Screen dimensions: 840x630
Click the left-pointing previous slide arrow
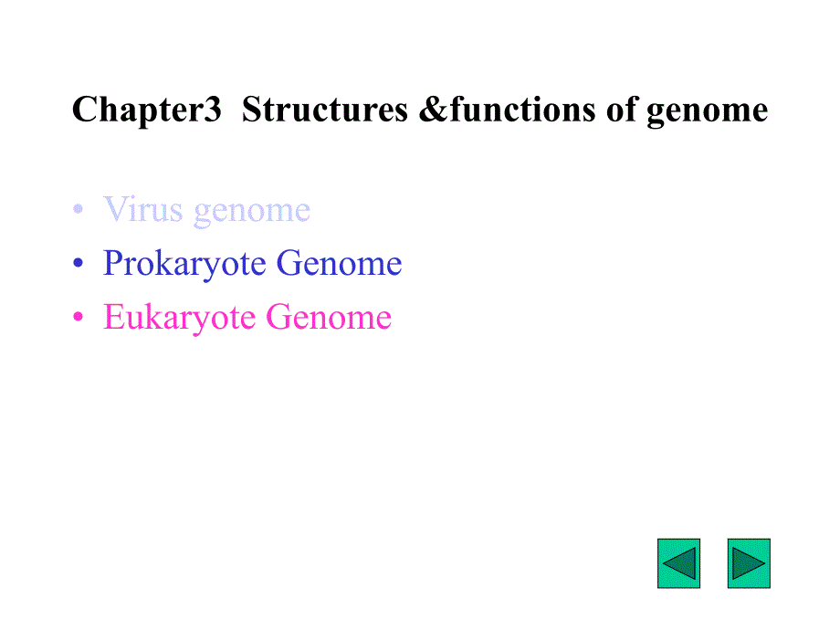tap(678, 563)
